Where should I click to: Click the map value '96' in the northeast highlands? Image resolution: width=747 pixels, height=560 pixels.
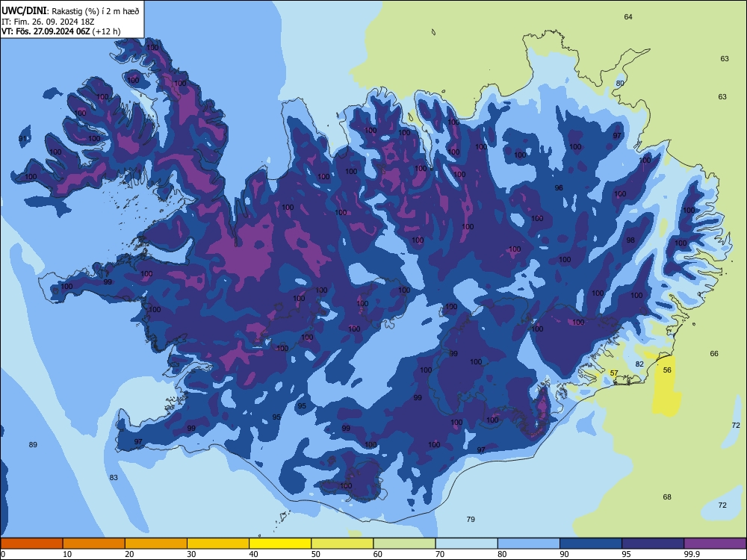pos(559,188)
